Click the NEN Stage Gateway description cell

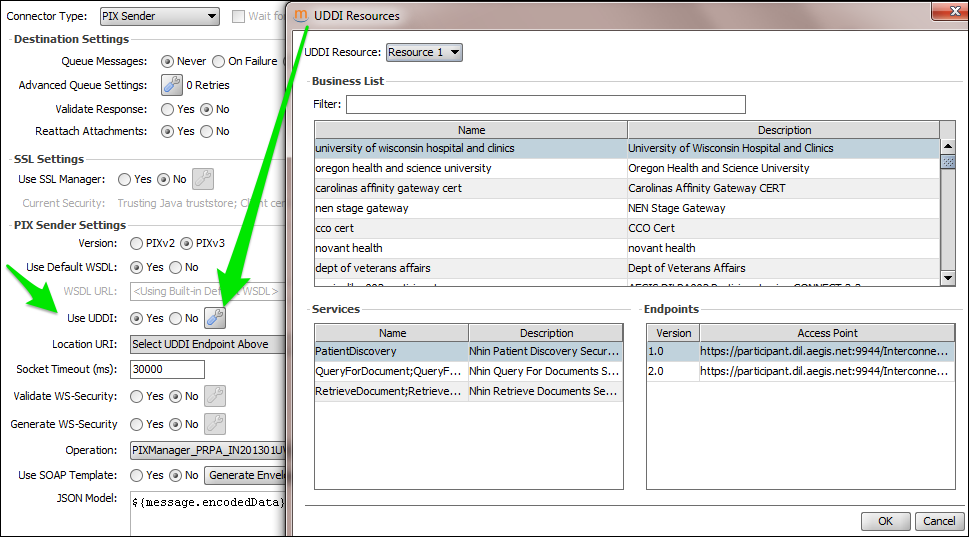click(784, 208)
